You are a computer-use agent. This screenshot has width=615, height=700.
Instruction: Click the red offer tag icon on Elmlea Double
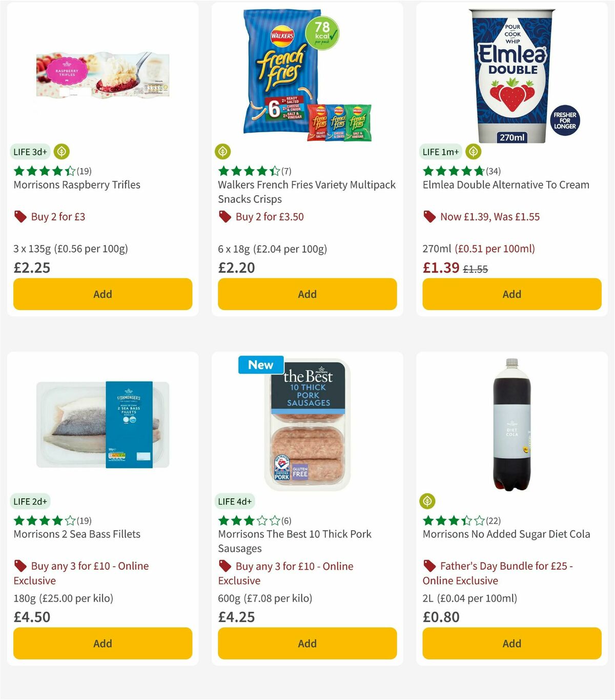(429, 216)
